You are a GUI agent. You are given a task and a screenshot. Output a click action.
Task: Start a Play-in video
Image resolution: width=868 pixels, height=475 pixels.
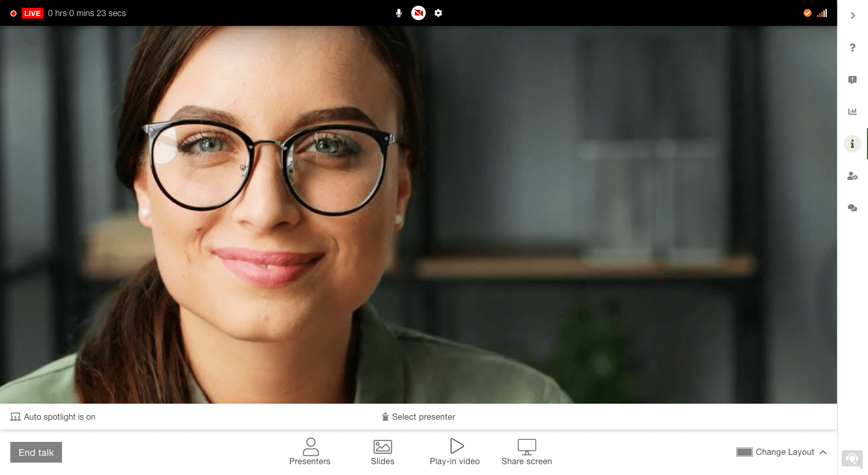[455, 452]
